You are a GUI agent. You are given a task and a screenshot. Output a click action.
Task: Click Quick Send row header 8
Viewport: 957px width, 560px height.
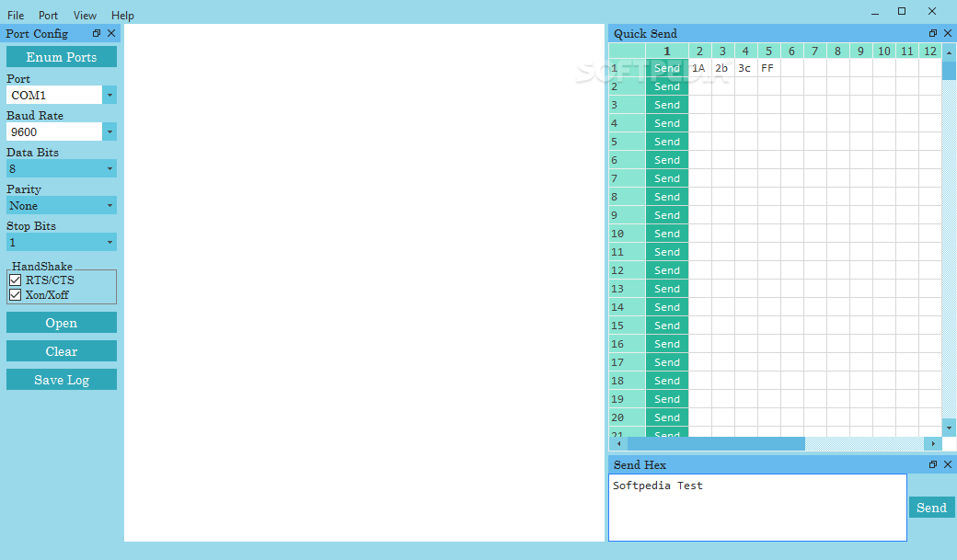pos(627,197)
